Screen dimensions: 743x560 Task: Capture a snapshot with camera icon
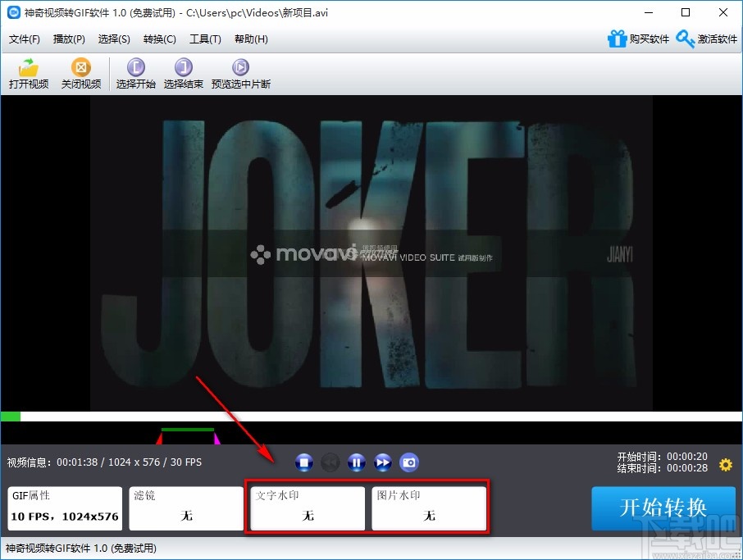[x=408, y=463]
